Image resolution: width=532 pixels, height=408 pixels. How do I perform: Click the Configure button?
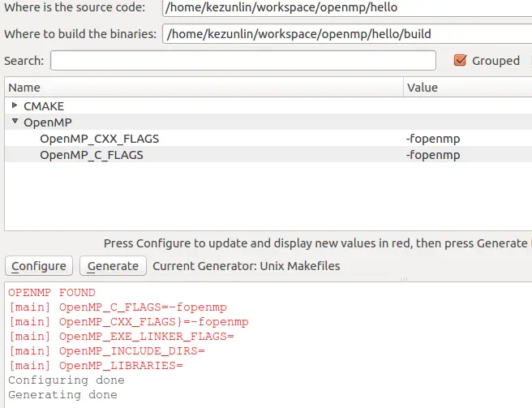pos(39,266)
